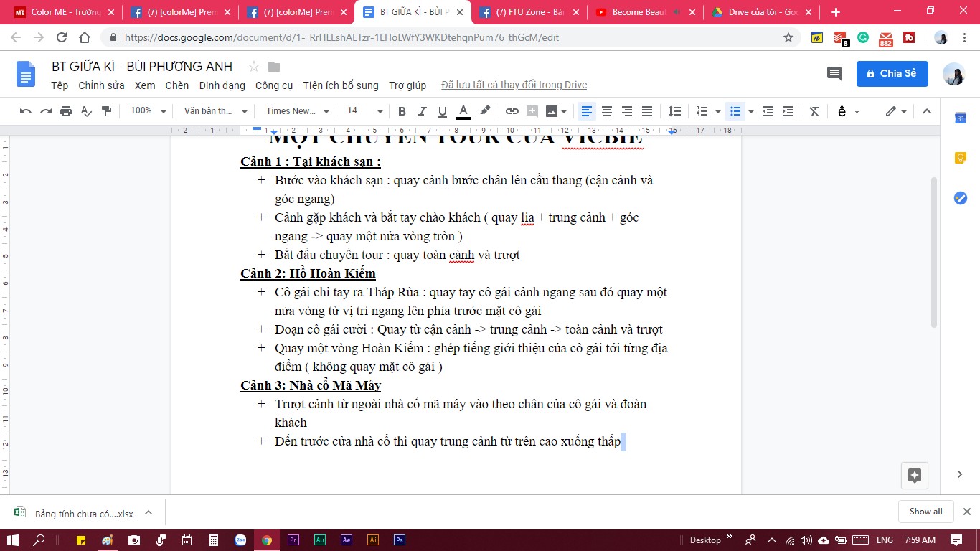The width and height of the screenshot is (980, 551).
Task: Toggle italic formatting
Action: 423,111
